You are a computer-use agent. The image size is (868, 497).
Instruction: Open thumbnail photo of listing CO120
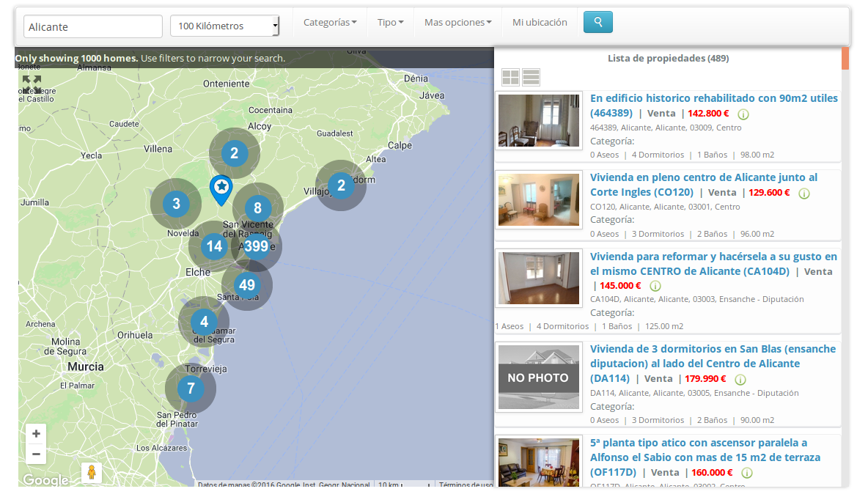pyautogui.click(x=539, y=199)
